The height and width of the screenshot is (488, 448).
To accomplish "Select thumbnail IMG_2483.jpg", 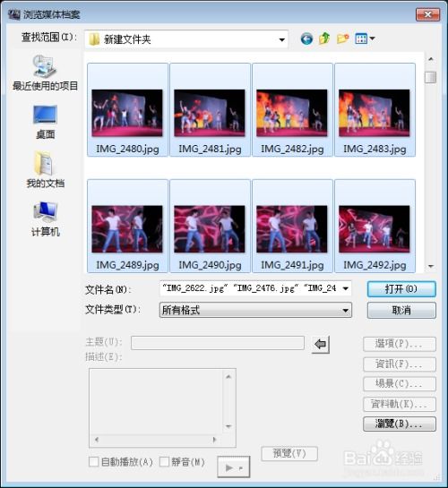I will tap(375, 110).
